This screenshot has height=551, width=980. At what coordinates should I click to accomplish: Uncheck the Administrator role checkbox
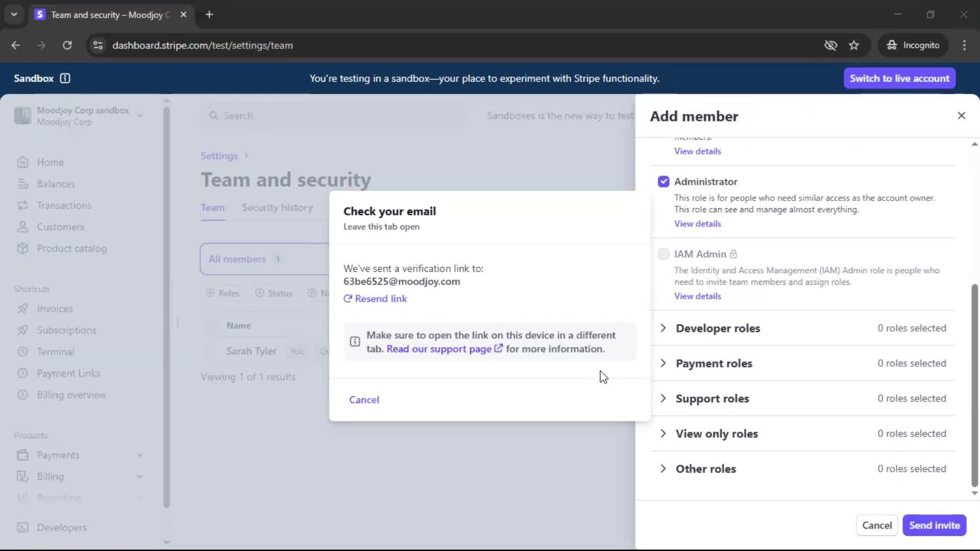[x=664, y=182]
